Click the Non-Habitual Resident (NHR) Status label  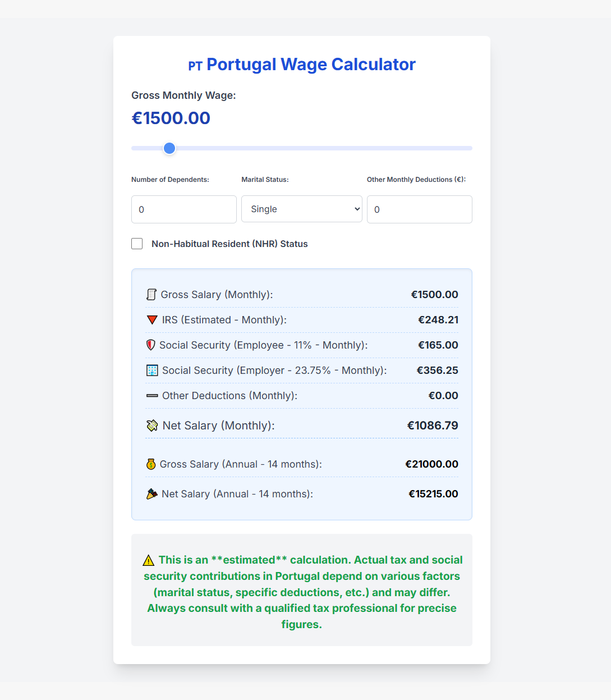tap(229, 244)
